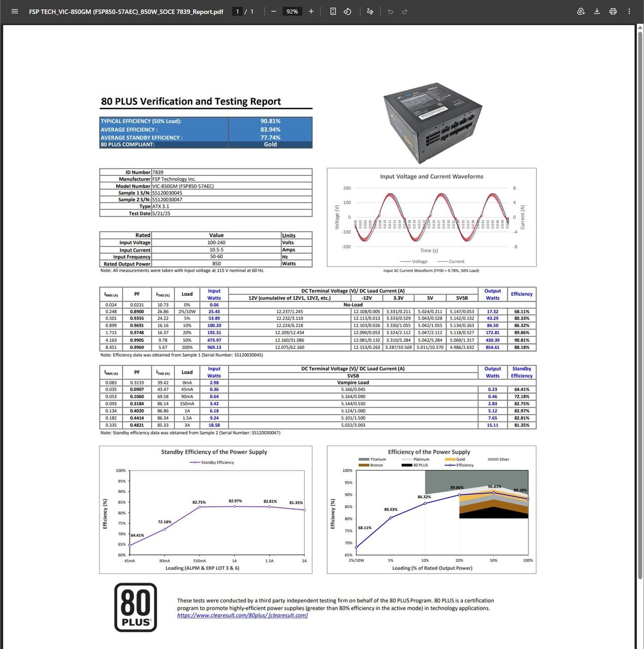Rotate the document counterclockwise
The width and height of the screenshot is (644, 649).
(x=348, y=11)
